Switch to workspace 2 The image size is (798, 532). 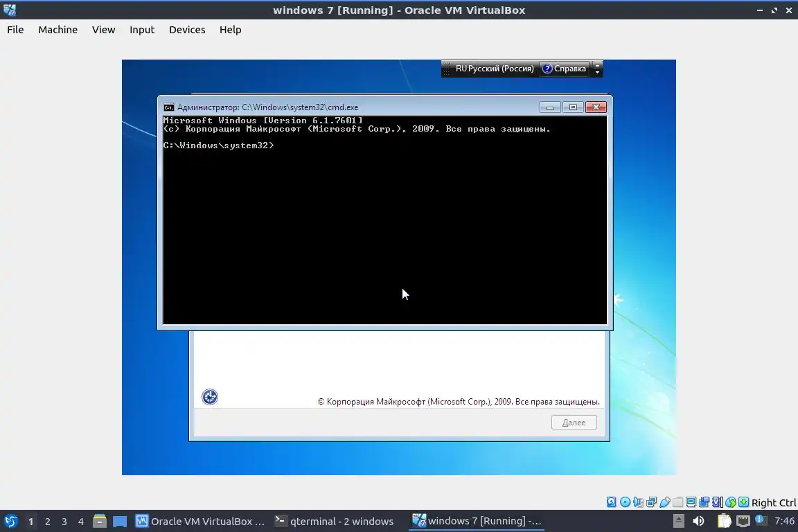[47, 522]
